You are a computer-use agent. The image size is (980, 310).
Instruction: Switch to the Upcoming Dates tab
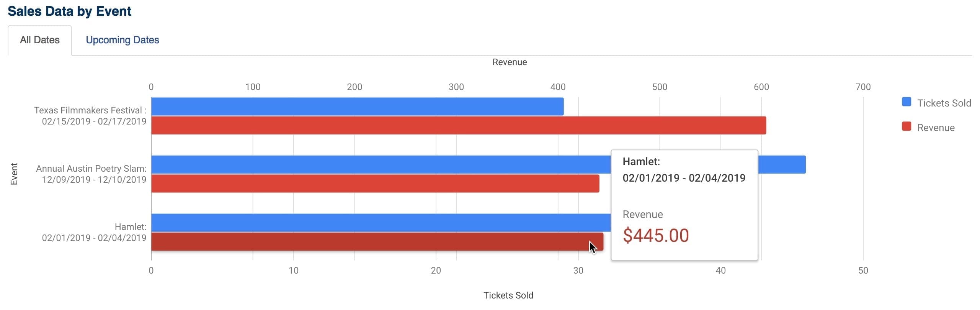pos(122,40)
